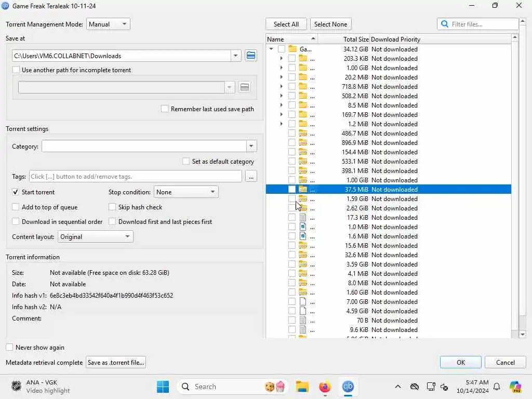Click archive icon in the 3.59 GiB row

pos(303,264)
